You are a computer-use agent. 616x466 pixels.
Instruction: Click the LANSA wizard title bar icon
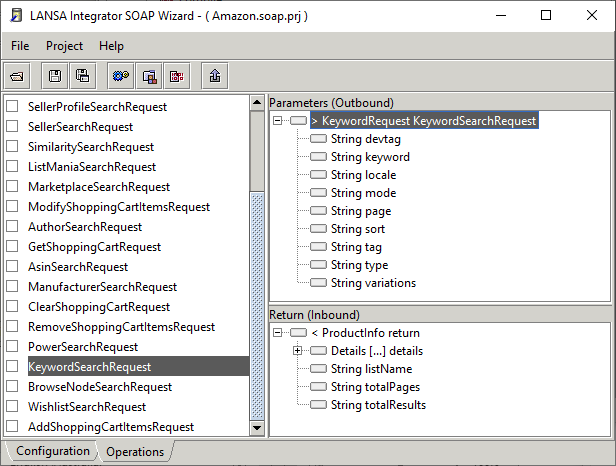tap(16, 16)
